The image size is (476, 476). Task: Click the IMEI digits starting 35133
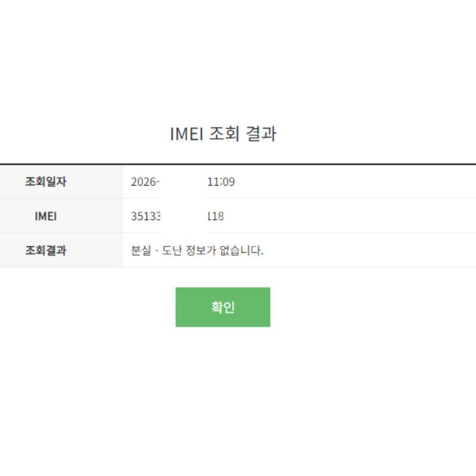coord(145,216)
